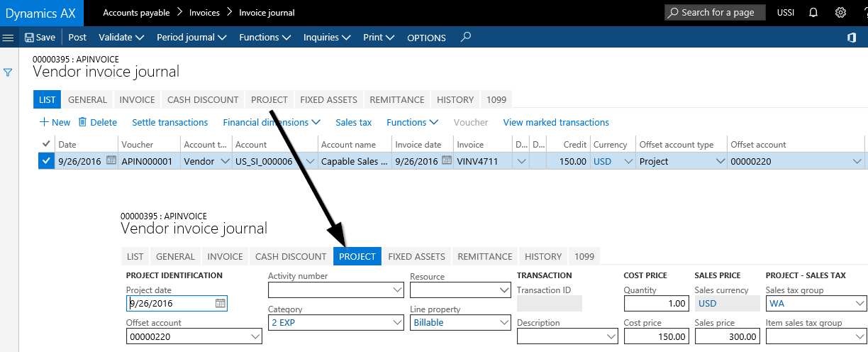Open the settings gear
Viewport: 868px width, 352px height.
click(840, 13)
